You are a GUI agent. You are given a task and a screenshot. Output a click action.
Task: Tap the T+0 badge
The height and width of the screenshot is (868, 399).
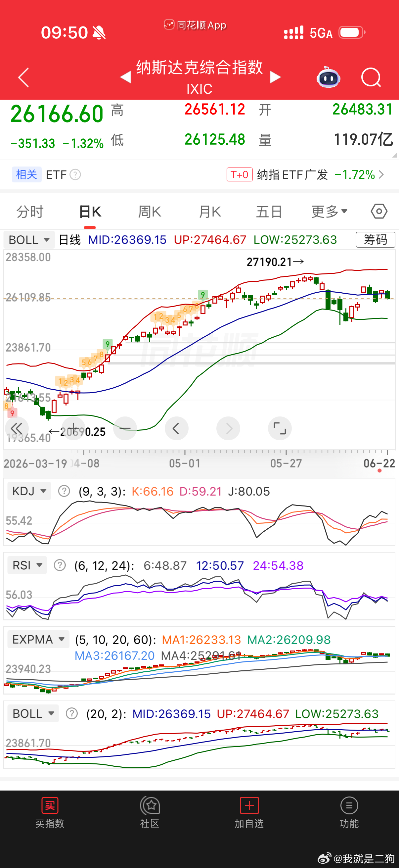pos(240,174)
